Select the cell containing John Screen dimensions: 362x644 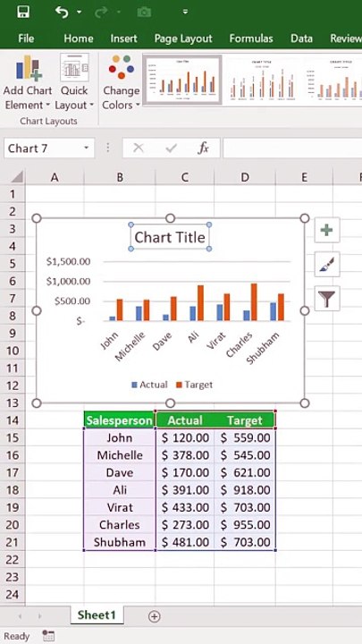coord(120,437)
